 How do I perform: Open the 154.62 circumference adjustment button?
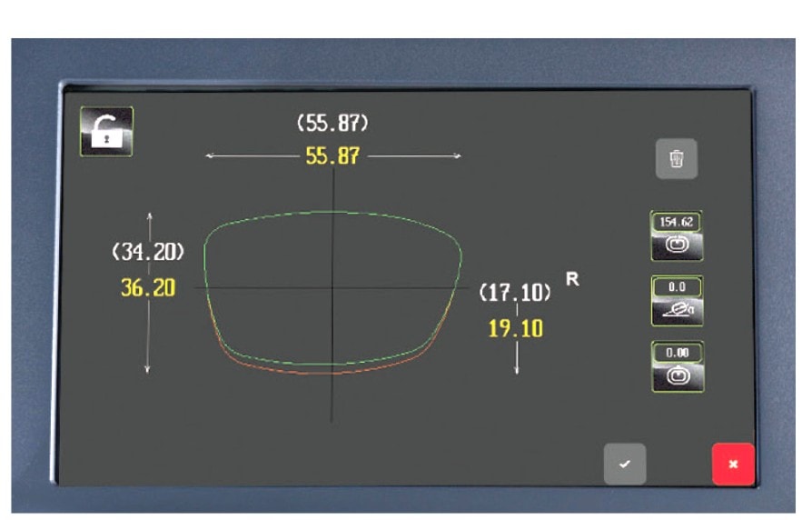point(677,235)
